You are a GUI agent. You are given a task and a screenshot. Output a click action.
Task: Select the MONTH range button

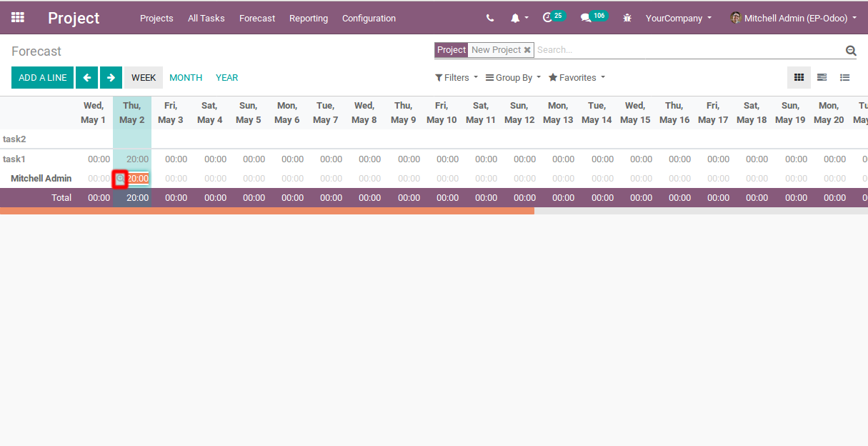coord(186,78)
